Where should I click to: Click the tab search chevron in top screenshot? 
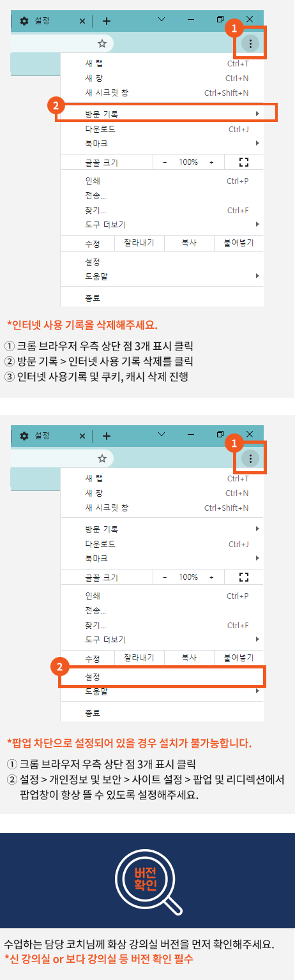point(162,20)
